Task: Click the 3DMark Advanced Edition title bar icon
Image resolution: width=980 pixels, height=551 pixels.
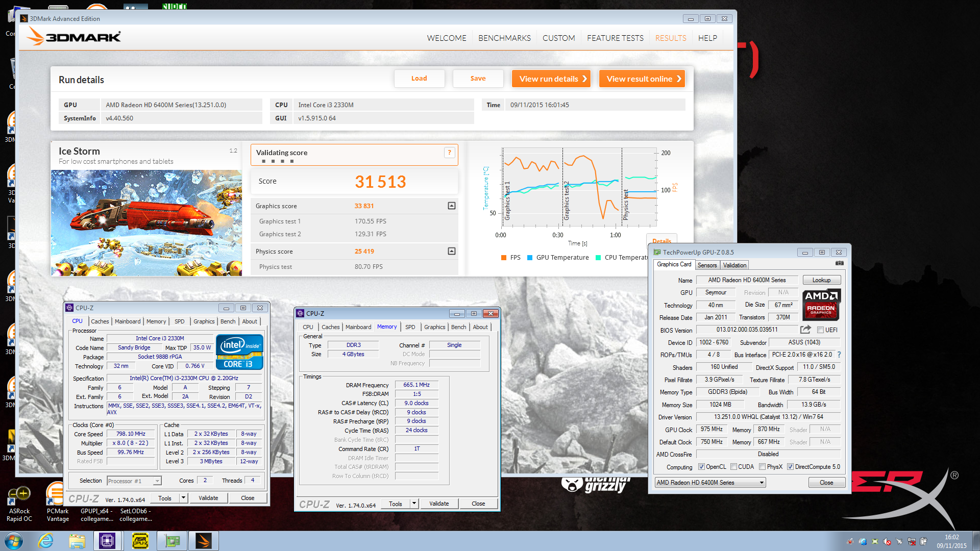Action: [24, 18]
